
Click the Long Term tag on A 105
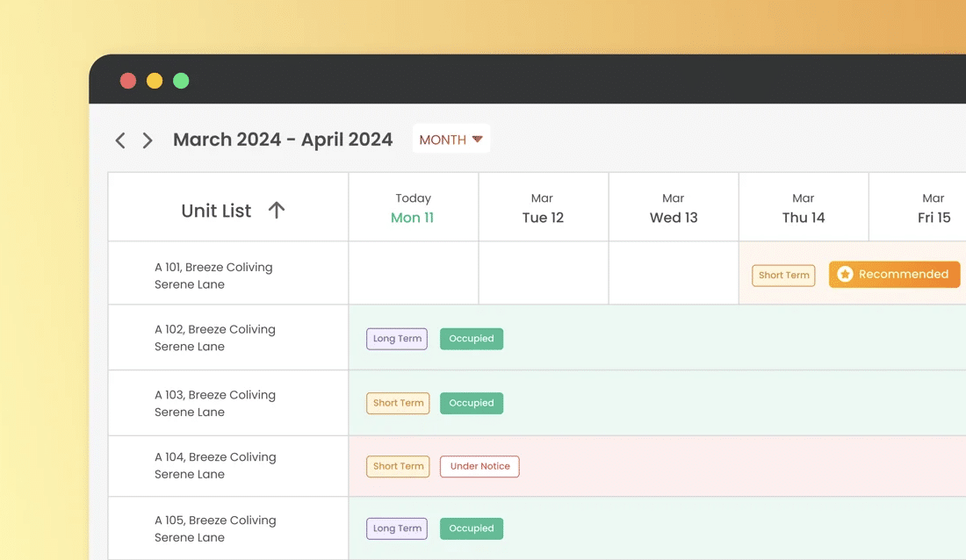pyautogui.click(x=397, y=528)
